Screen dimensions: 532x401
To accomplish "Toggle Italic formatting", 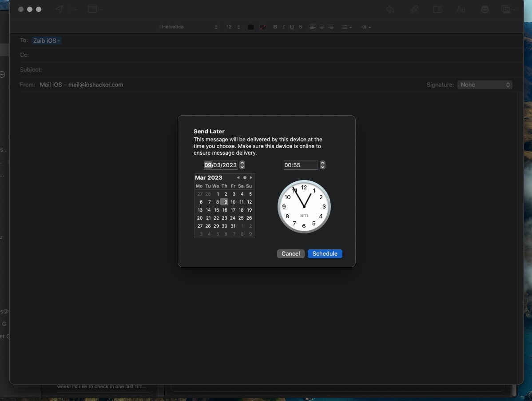I will 284,27.
